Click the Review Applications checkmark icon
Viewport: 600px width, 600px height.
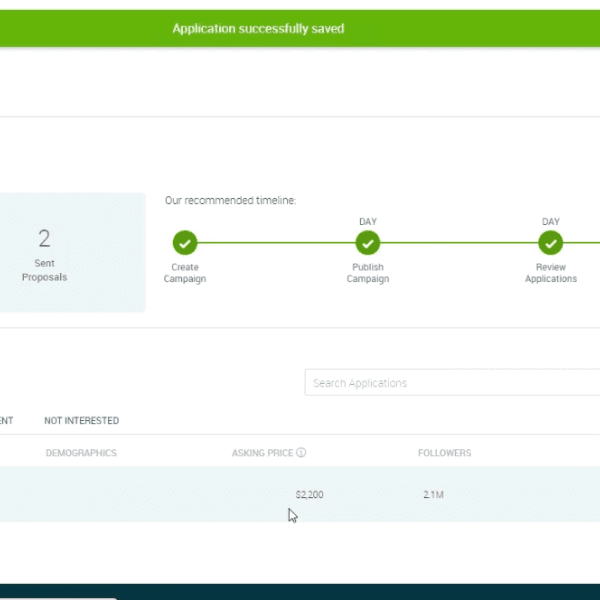pyautogui.click(x=551, y=243)
